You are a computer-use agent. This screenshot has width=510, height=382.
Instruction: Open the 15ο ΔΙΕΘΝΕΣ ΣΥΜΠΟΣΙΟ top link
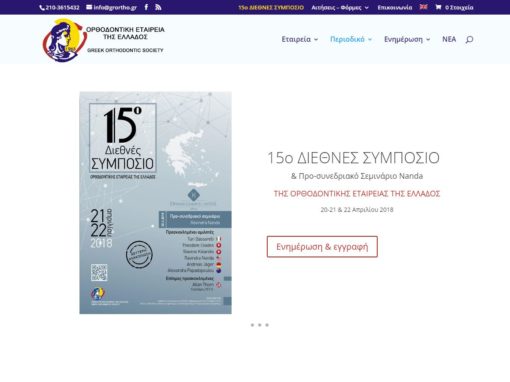click(271, 7)
